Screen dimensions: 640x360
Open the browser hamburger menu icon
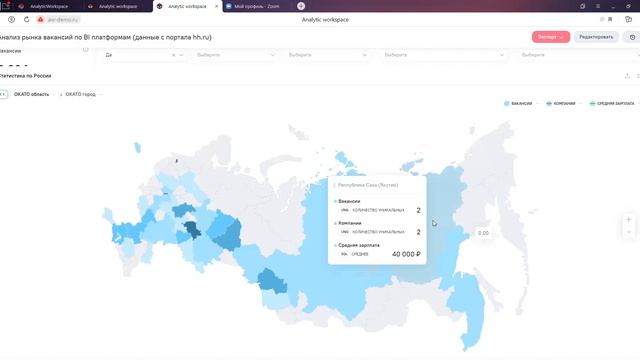tap(598, 6)
